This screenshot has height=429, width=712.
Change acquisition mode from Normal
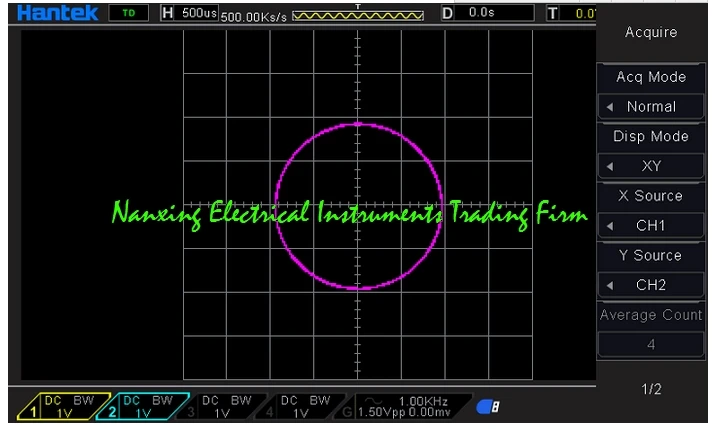point(651,107)
